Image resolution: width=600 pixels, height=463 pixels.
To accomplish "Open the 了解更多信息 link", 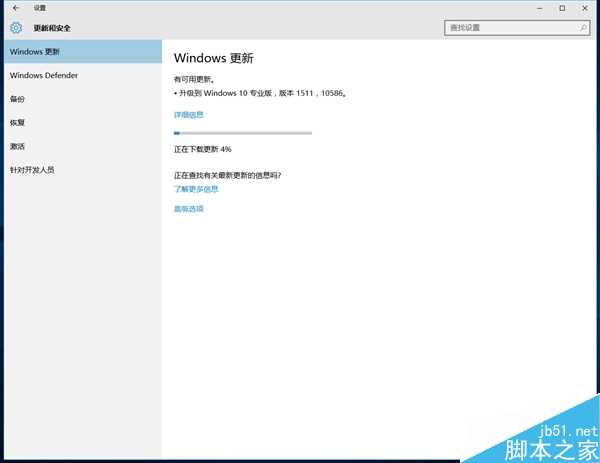I will click(x=196, y=189).
